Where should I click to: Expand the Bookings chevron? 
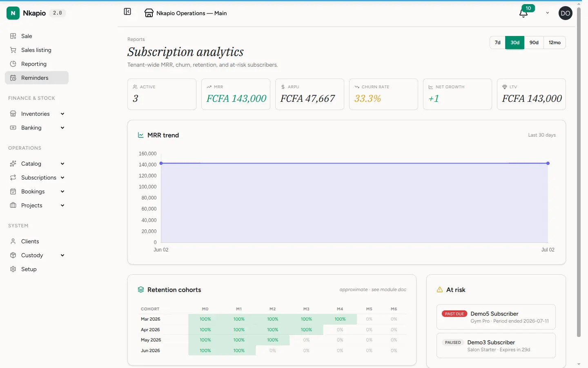tap(62, 191)
